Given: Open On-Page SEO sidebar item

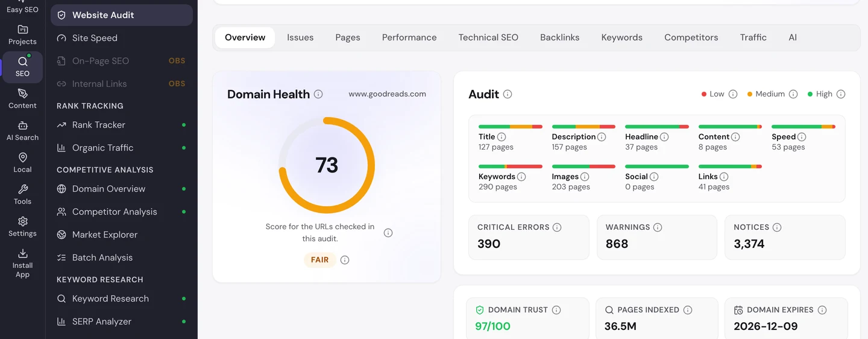Looking at the screenshot, I should 122,61.
